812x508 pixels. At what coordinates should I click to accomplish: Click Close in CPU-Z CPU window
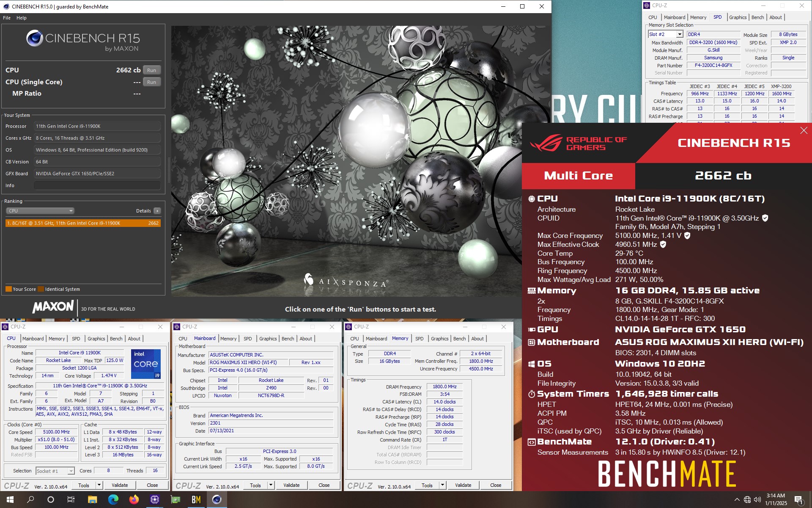pos(153,485)
